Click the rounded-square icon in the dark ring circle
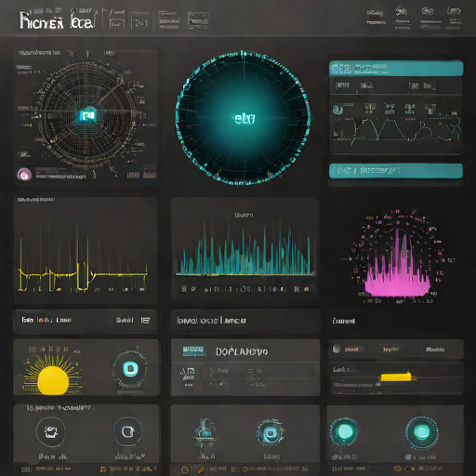The height and width of the screenshot is (476, 476). (128, 431)
